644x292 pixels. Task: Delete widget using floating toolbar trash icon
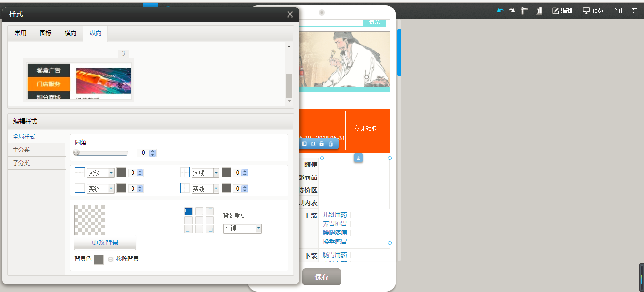tap(330, 143)
